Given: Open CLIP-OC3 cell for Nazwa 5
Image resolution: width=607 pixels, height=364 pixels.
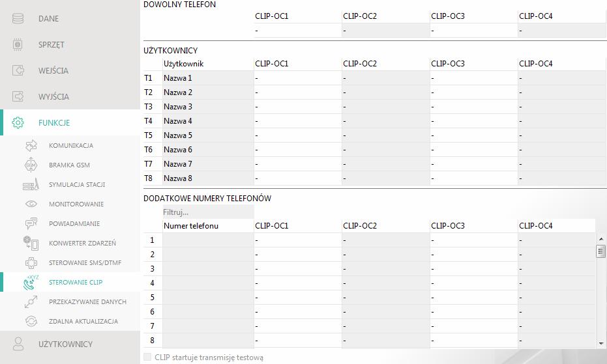Looking at the screenshot, I should tap(473, 135).
